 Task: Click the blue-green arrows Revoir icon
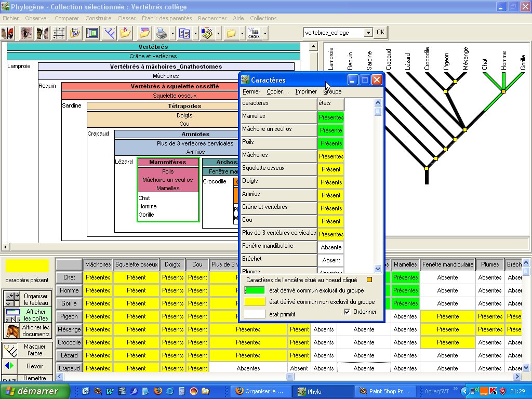(9, 366)
